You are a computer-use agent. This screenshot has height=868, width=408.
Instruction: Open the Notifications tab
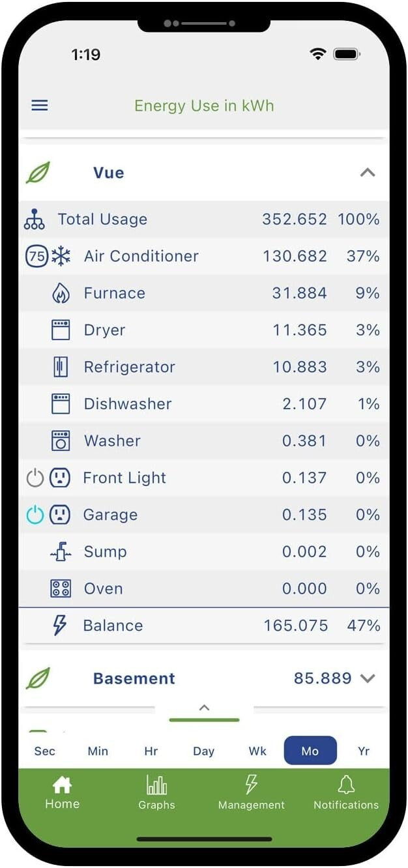pyautogui.click(x=345, y=790)
